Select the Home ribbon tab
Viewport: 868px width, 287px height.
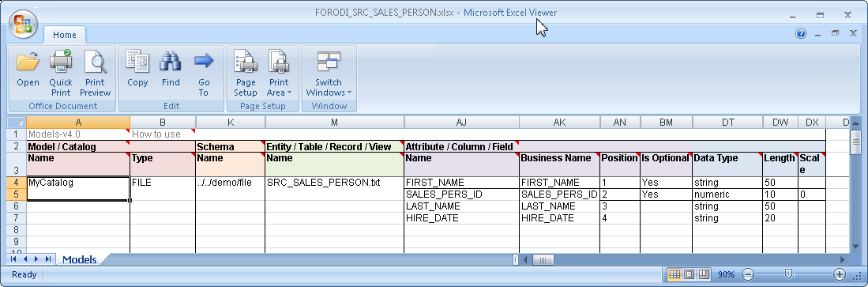(64, 35)
